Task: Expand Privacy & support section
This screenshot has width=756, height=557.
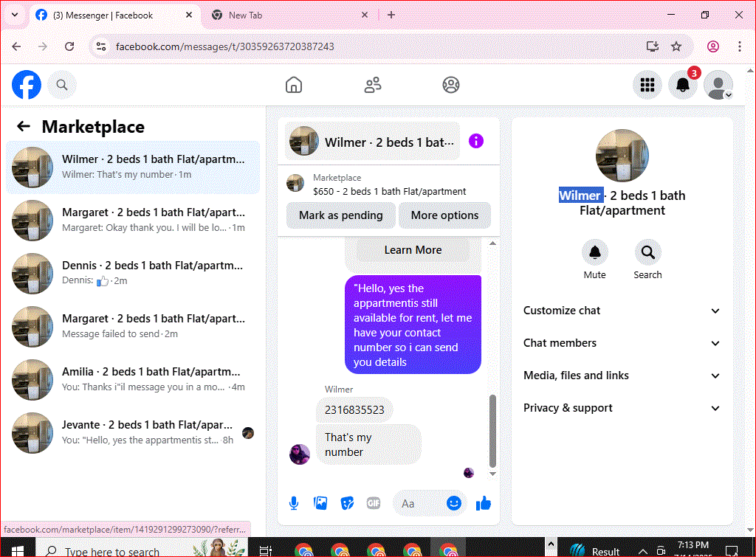Action: 622,408
